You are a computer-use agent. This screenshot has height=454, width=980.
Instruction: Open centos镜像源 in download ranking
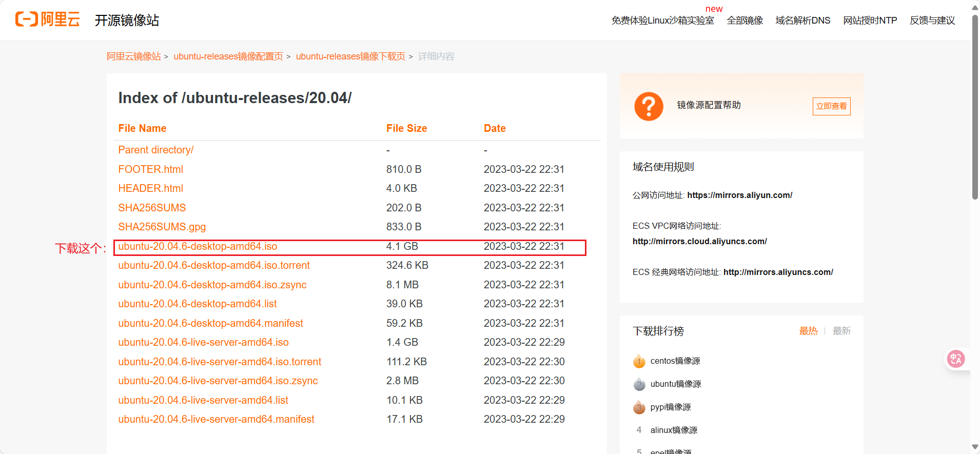pyautogui.click(x=675, y=361)
